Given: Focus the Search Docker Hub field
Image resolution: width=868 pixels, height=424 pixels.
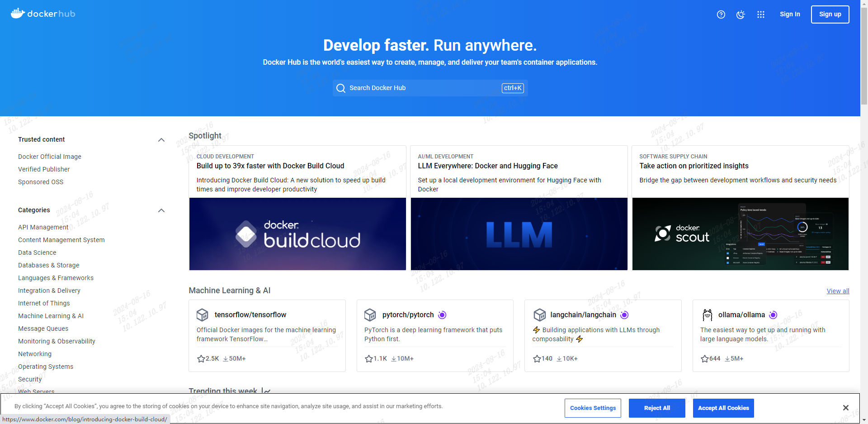Looking at the screenshot, I should 430,88.
